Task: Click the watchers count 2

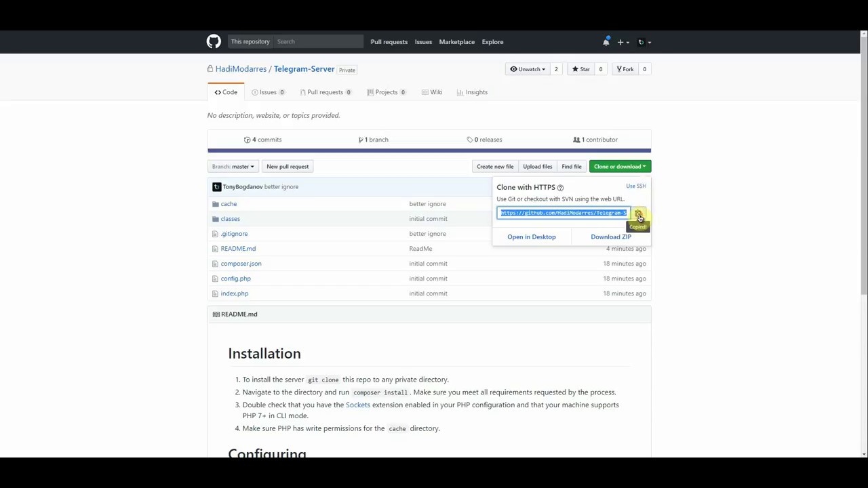Action: [x=556, y=69]
